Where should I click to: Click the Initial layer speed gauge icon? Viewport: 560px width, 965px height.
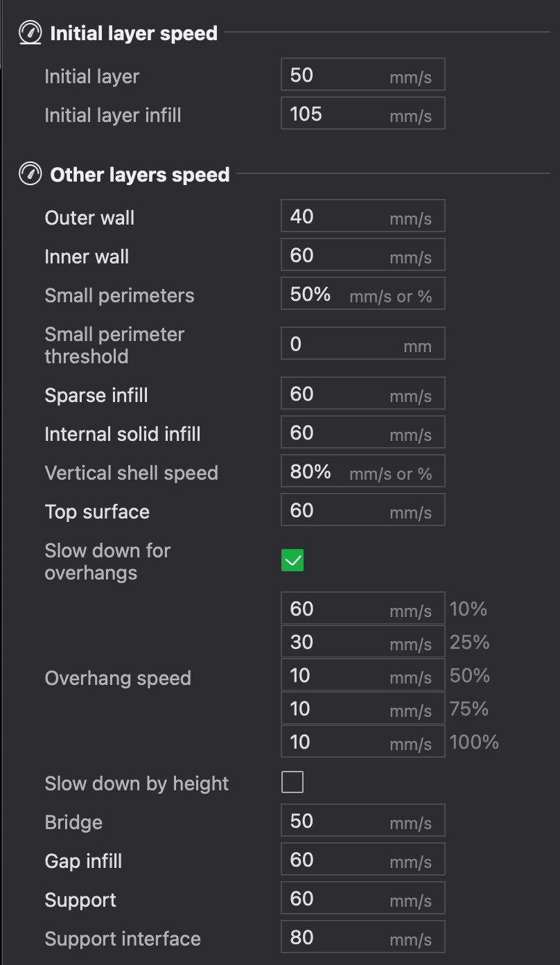pos(30,33)
